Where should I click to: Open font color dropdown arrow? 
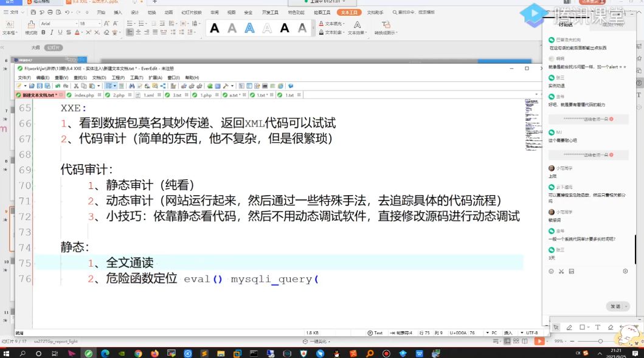pyautogui.click(x=82, y=32)
